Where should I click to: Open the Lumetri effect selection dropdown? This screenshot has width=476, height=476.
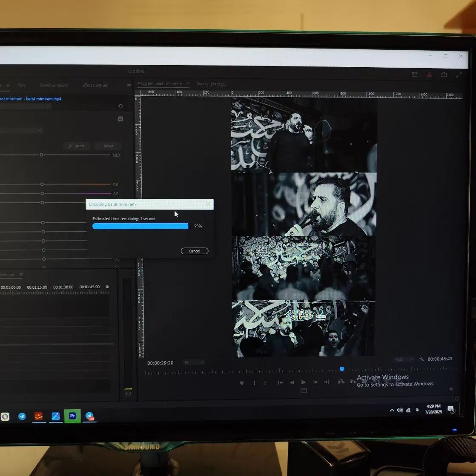coord(25,106)
